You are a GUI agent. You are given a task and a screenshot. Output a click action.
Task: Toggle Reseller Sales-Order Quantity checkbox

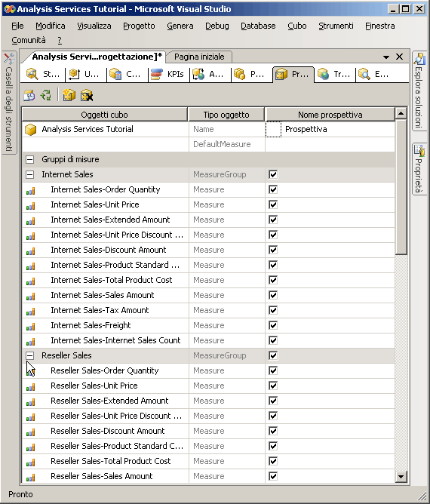[273, 371]
